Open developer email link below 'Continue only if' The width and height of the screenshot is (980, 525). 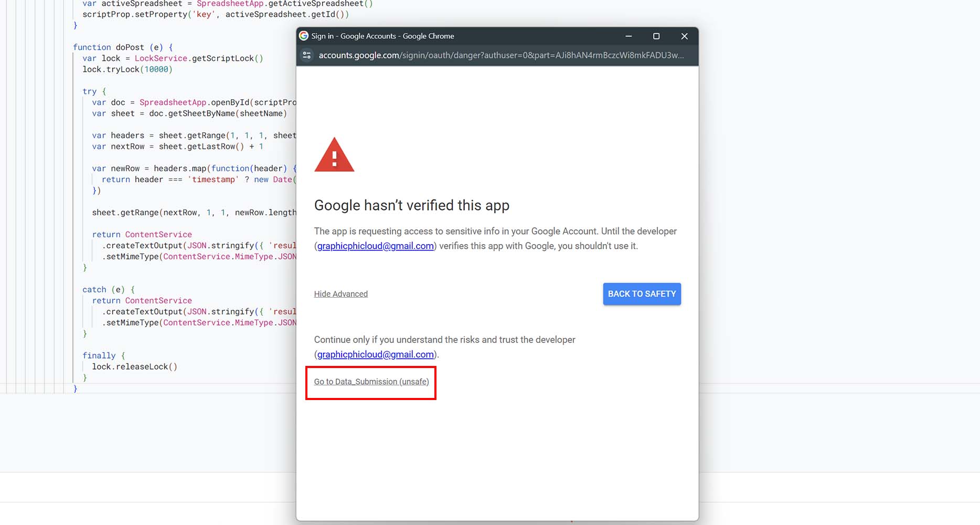pos(375,355)
